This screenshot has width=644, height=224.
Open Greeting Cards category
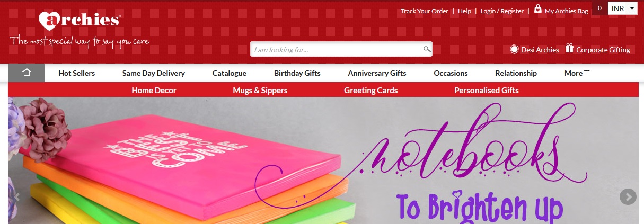coord(370,90)
